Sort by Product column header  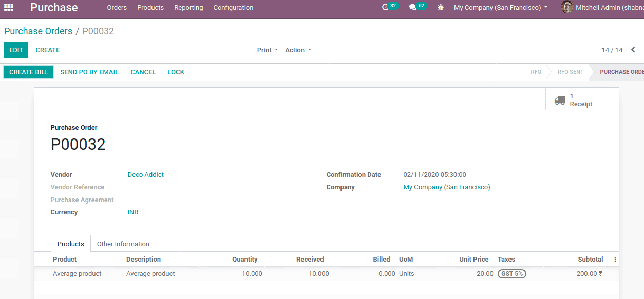(65, 260)
